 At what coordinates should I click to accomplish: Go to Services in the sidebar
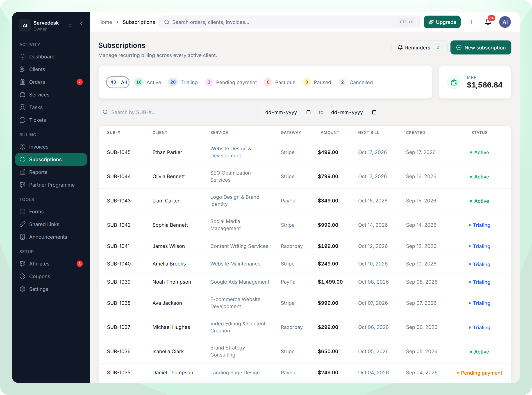tap(51, 95)
